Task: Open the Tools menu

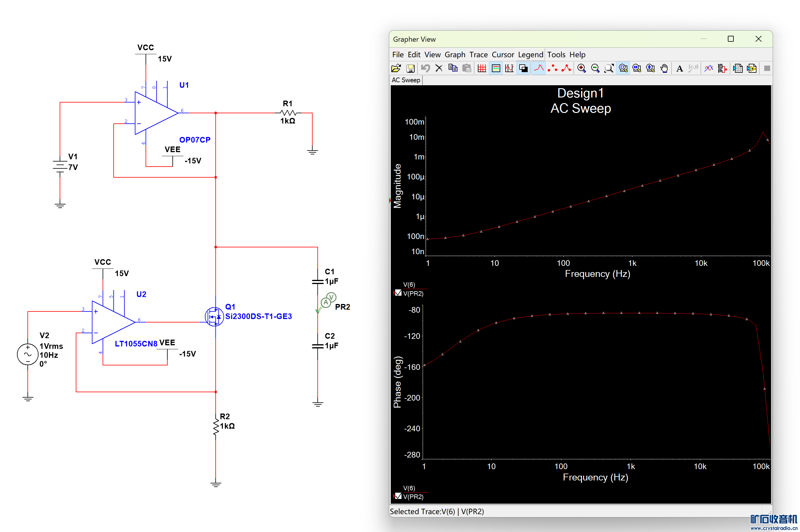Action: click(x=556, y=55)
